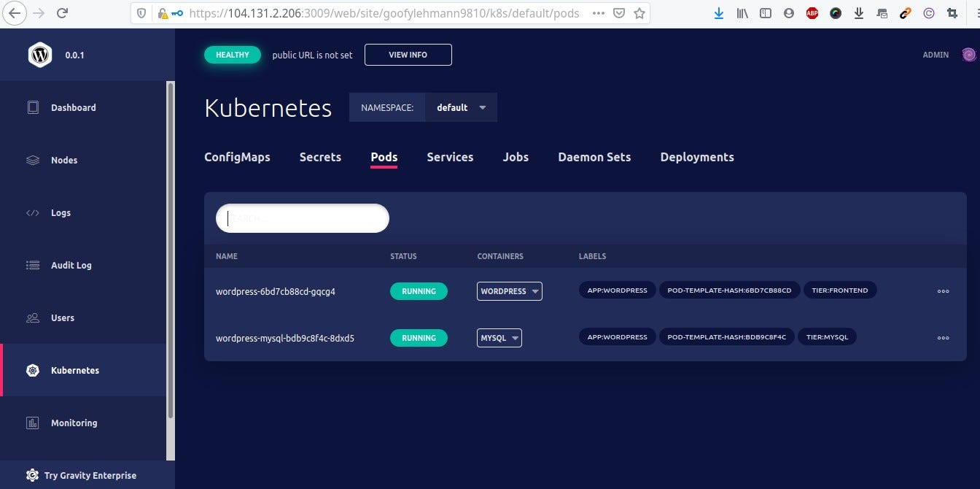Click the Firefox account icon
This screenshot has height=489, width=980.
[789, 13]
